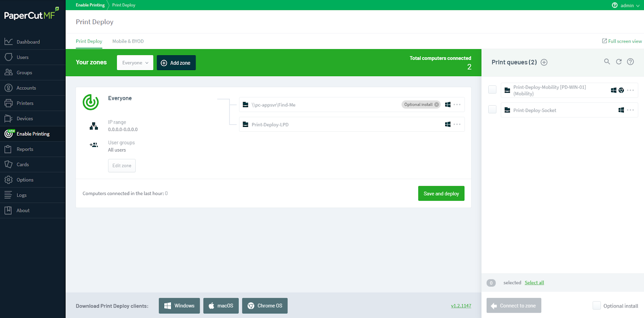Image resolution: width=644 pixels, height=318 pixels.
Task: Click the User groups add-people icon
Action: point(94,145)
